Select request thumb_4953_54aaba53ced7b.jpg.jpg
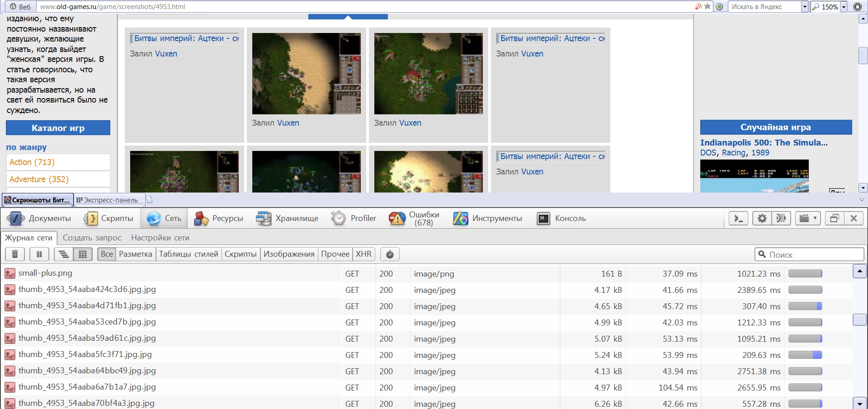868x409 pixels. (x=427, y=322)
